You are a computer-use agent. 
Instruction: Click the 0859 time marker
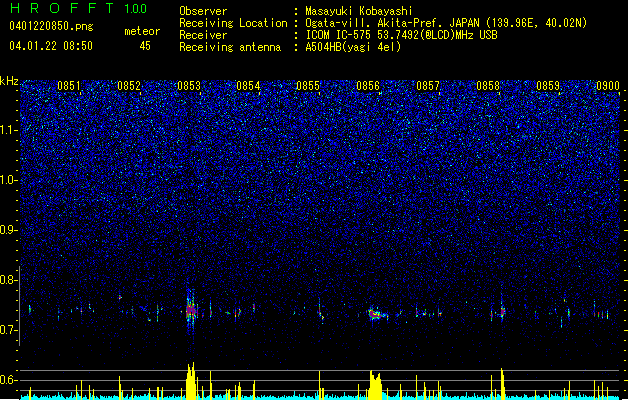(548, 86)
